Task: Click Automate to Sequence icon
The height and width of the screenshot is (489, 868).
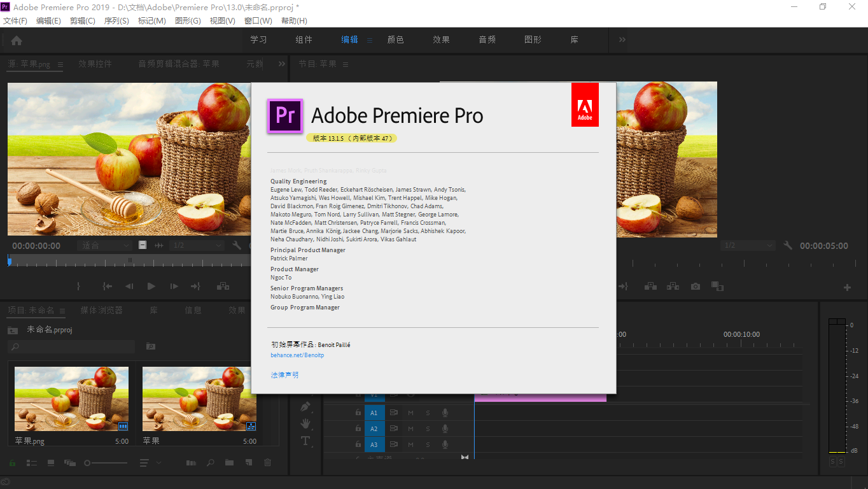Action: click(191, 462)
